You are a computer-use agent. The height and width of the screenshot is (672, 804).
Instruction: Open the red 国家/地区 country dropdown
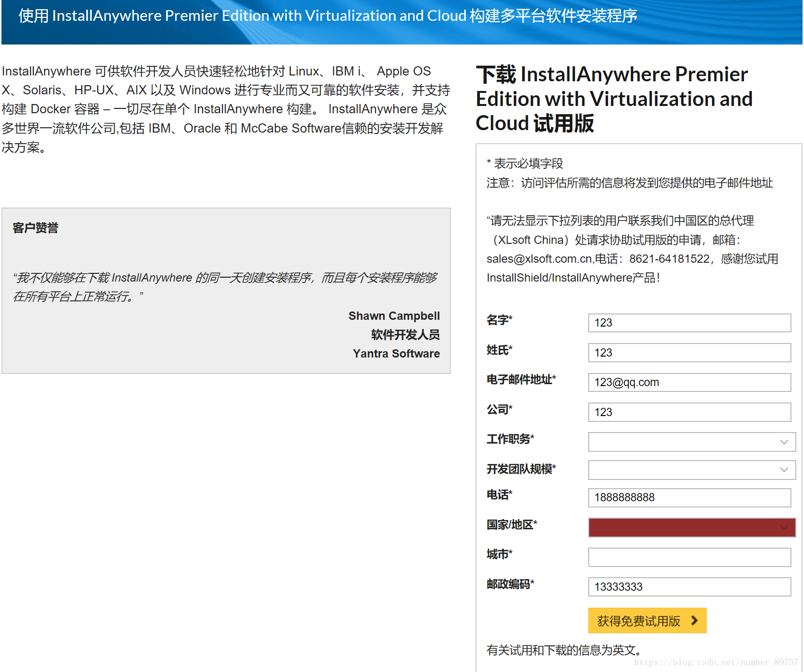692,527
